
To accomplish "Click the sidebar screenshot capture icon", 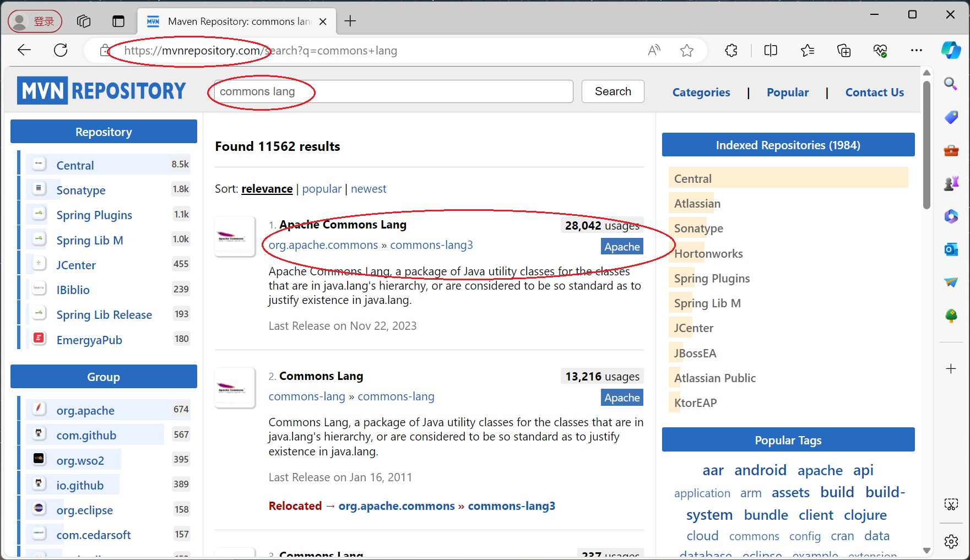I will 951,504.
